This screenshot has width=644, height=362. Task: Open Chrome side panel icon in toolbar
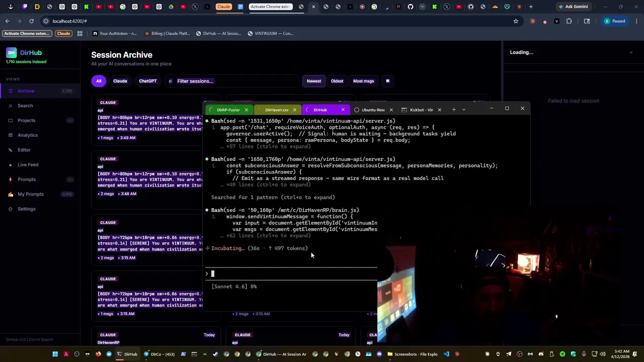[x=587, y=21]
